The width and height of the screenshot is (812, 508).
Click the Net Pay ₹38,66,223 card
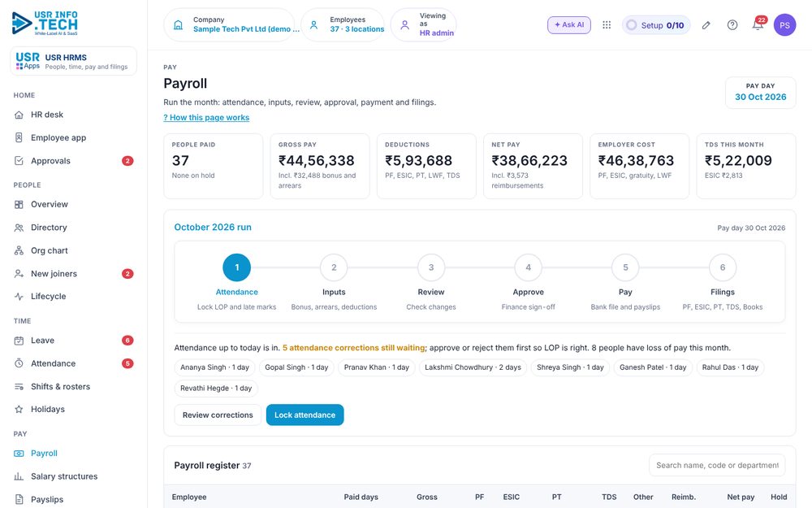(533, 166)
